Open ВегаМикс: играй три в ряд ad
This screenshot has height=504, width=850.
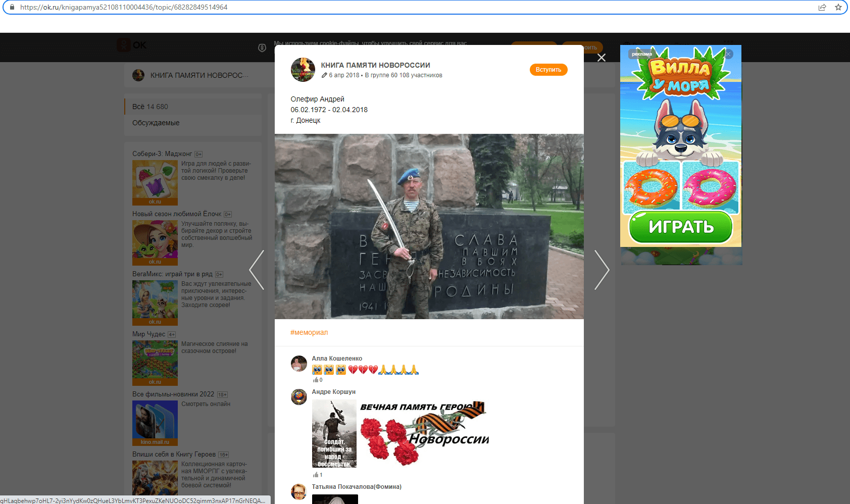click(x=172, y=274)
